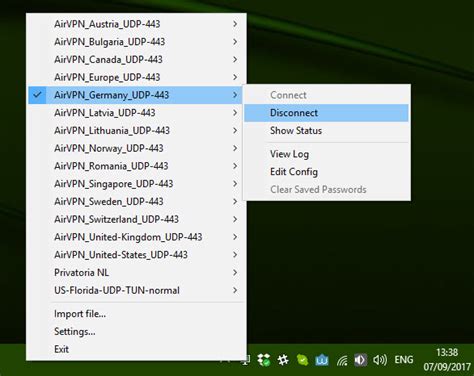Open the Wi-Fi network tray icon
474x376 pixels.
342,360
